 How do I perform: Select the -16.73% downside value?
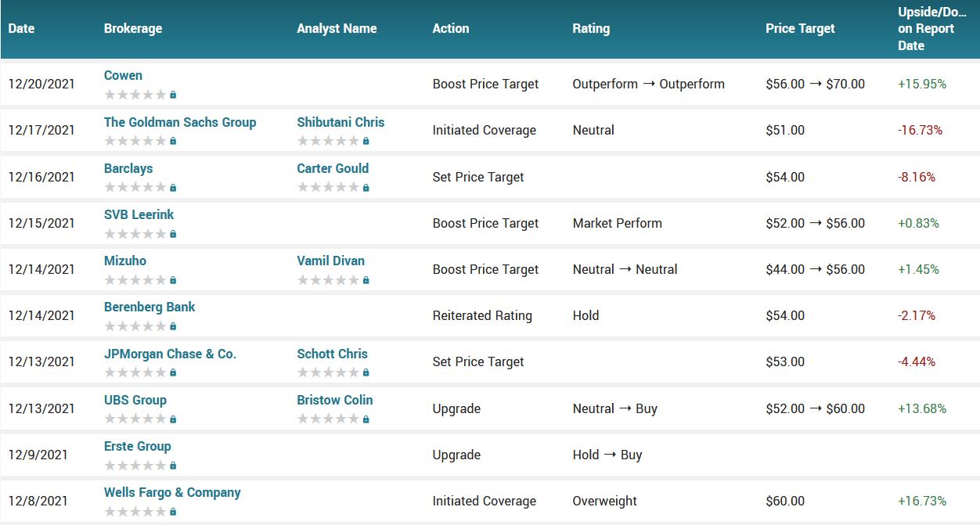921,130
